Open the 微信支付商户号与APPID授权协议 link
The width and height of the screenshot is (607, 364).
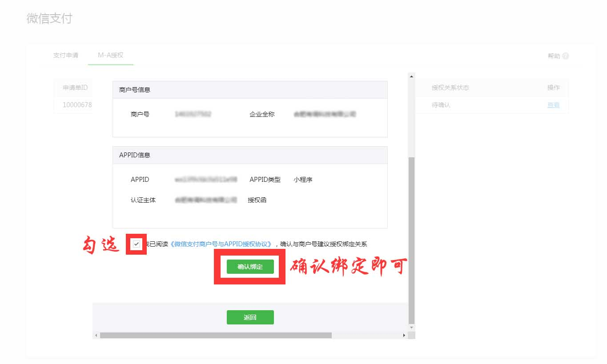click(x=221, y=244)
